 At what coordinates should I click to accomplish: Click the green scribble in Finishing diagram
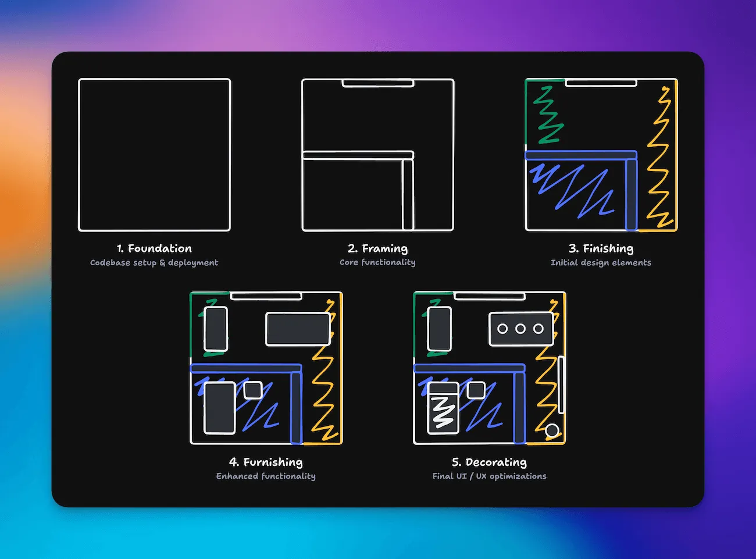click(547, 115)
